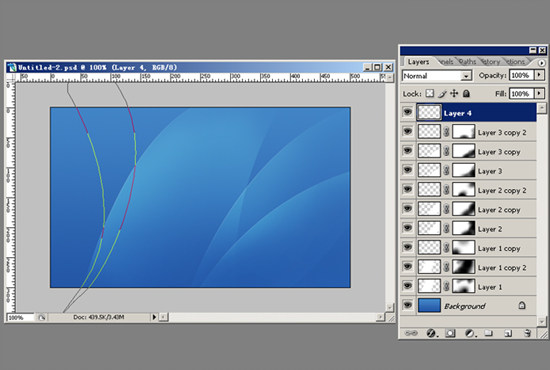This screenshot has width=550, height=370.
Task: Switch to the Layers tab
Action: click(x=418, y=62)
